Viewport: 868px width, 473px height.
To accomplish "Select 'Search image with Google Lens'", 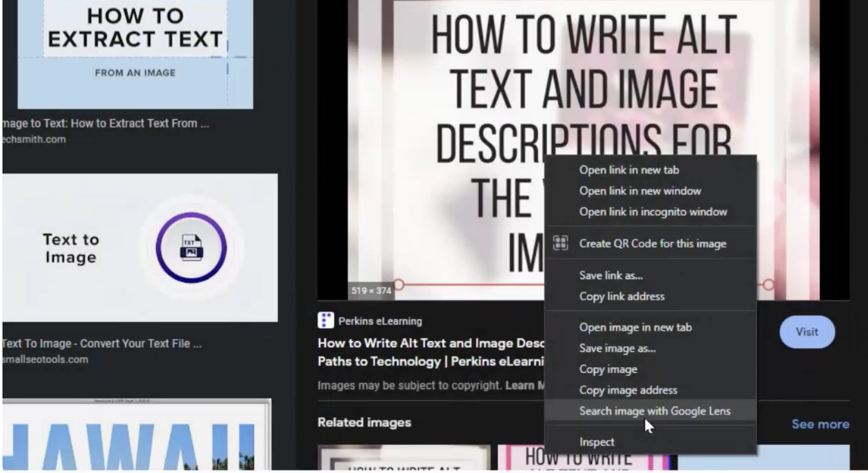I will [655, 411].
